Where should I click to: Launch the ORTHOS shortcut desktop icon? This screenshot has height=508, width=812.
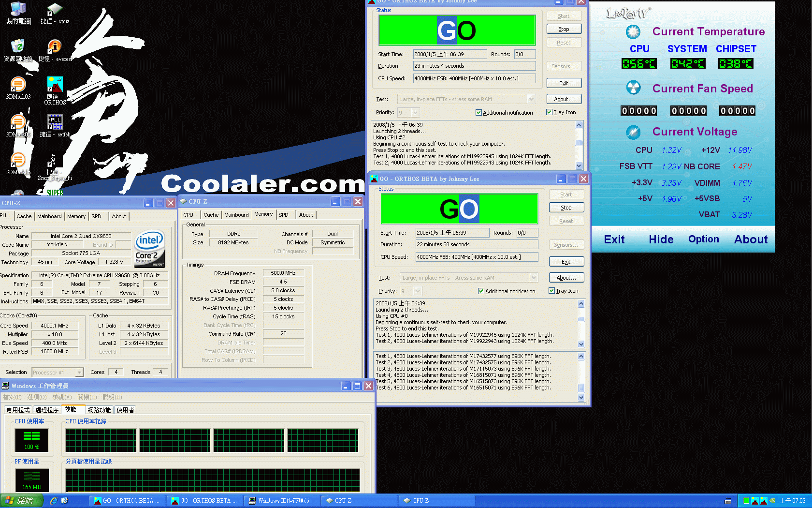pos(55,90)
